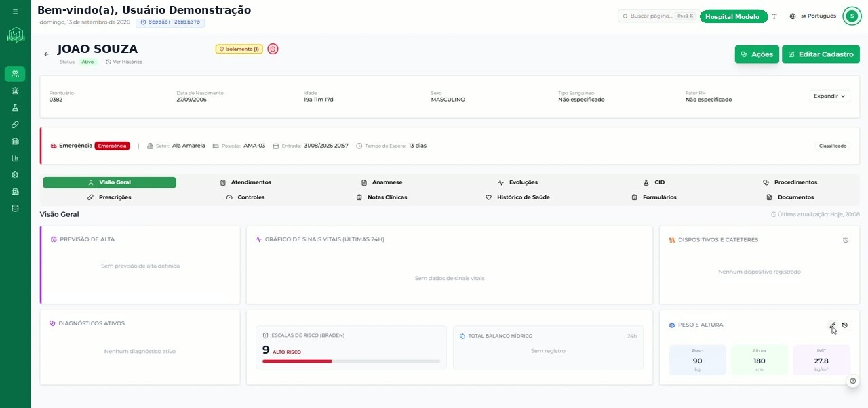Switch to the Anamnese tab

coord(382,182)
